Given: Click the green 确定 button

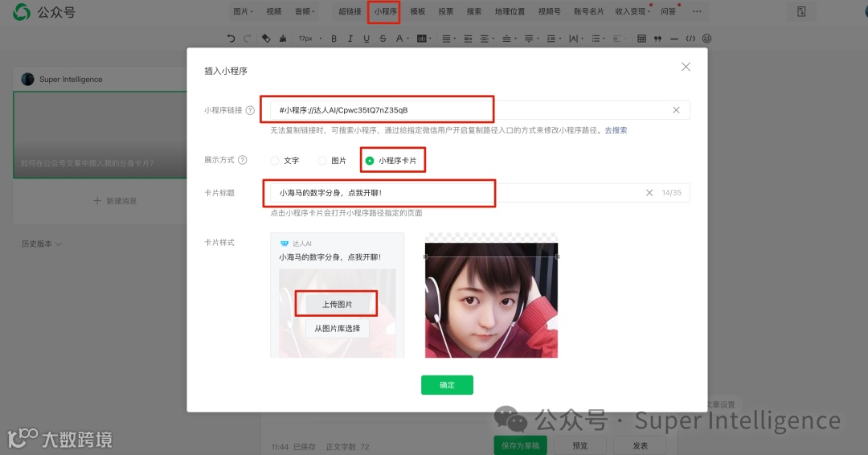Looking at the screenshot, I should (x=447, y=385).
